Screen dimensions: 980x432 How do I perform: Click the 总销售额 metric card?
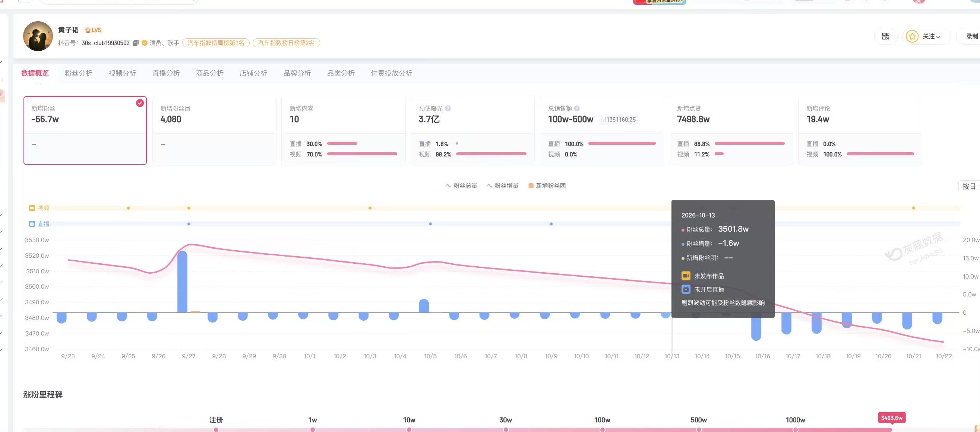[602, 130]
